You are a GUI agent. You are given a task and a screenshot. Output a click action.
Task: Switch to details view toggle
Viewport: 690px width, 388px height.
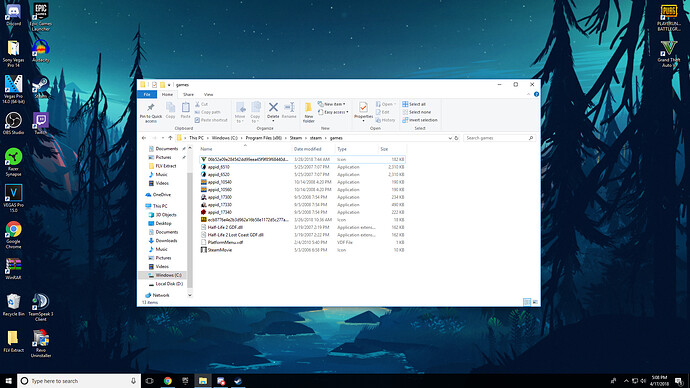(527, 302)
